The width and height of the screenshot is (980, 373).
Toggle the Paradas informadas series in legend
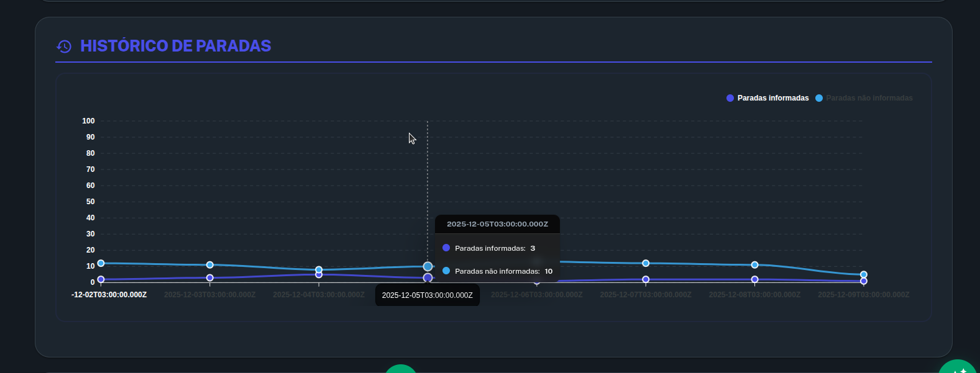pos(772,98)
